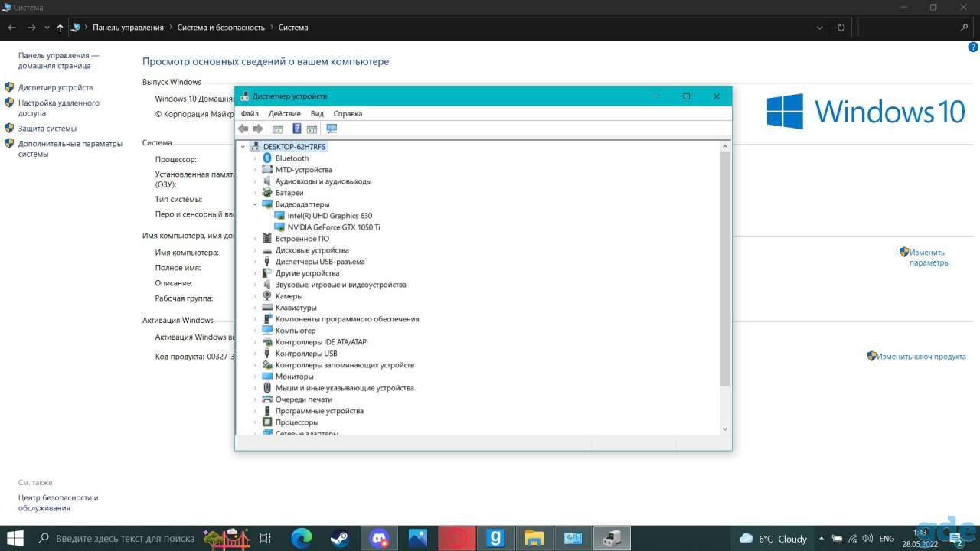Click Система и безопасность breadcrumb

221,28
